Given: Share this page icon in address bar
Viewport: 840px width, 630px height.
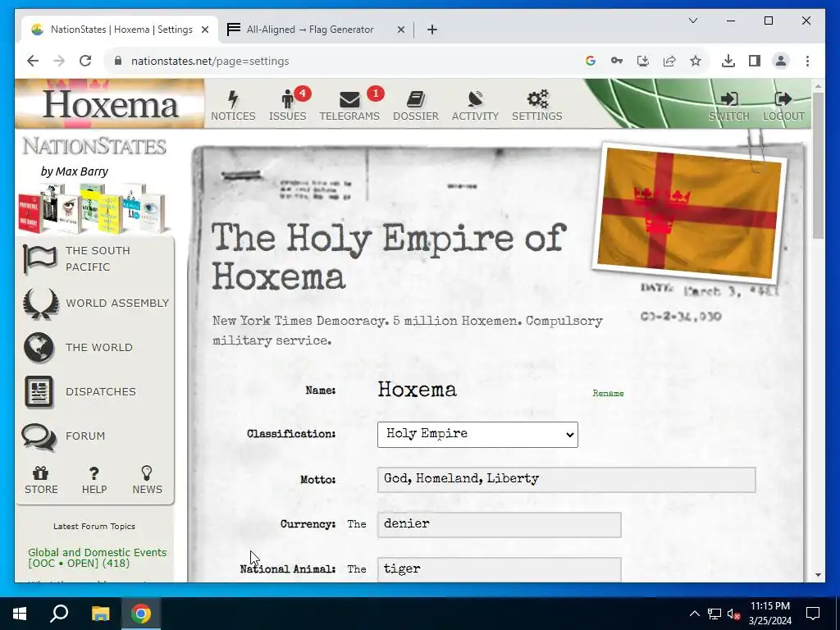Looking at the screenshot, I should [x=669, y=61].
